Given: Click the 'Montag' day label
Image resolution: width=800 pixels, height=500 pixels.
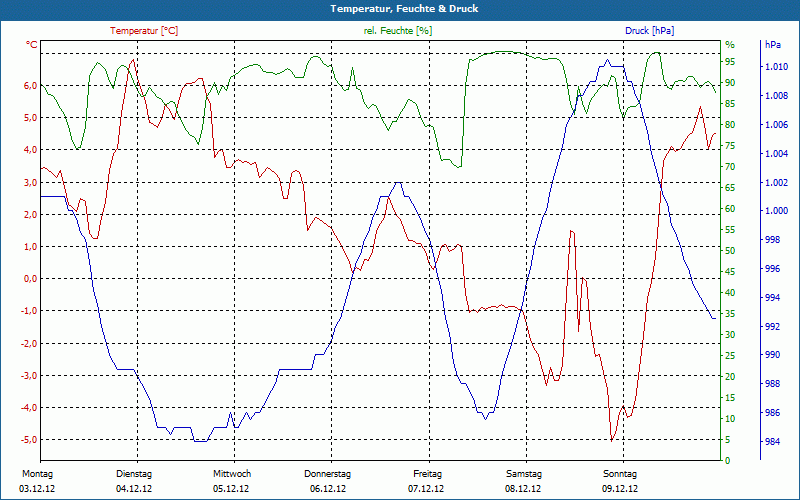Looking at the screenshot, I should pyautogui.click(x=37, y=474).
